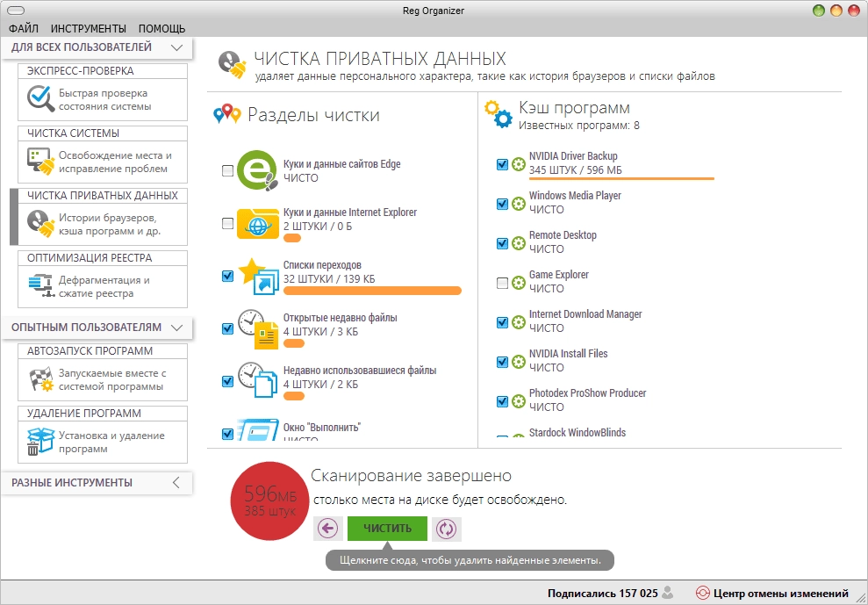
Task: Uncheck the Remote Desktop checkbox
Action: pyautogui.click(x=502, y=243)
